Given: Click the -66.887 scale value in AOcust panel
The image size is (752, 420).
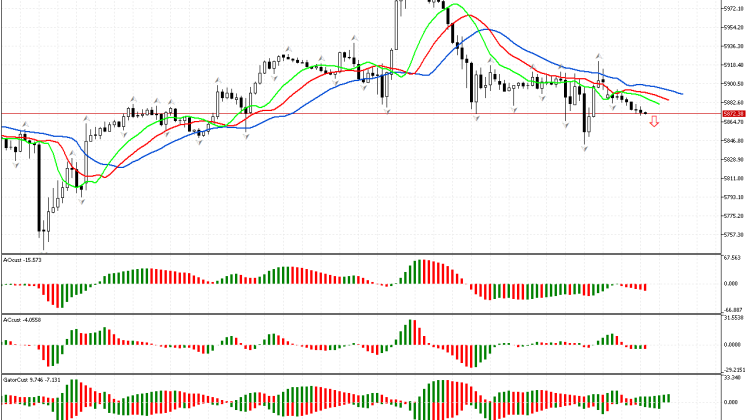Looking at the screenshot, I should (733, 310).
